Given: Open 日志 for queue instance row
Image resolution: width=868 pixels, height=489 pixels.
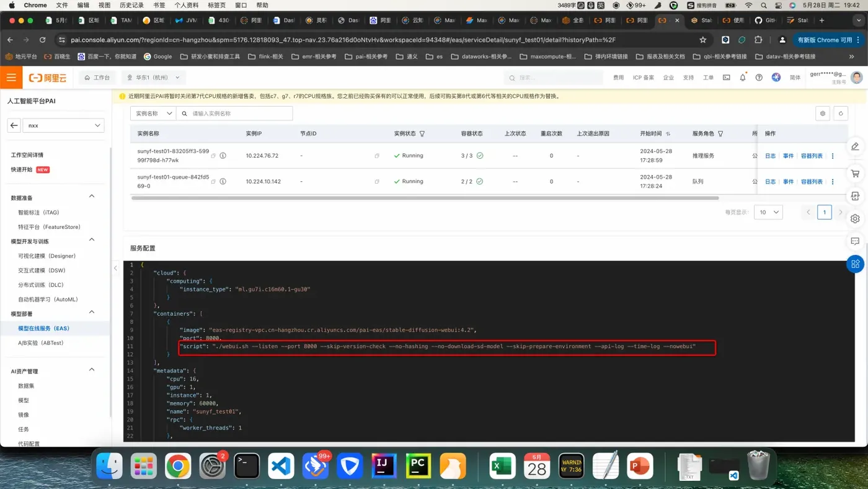Looking at the screenshot, I should pos(770,182).
